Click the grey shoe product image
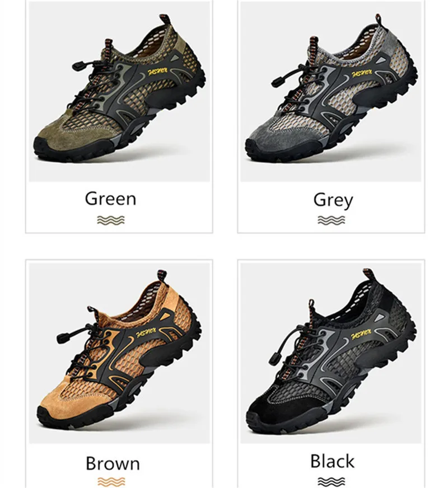448x488 pixels. click(x=331, y=91)
